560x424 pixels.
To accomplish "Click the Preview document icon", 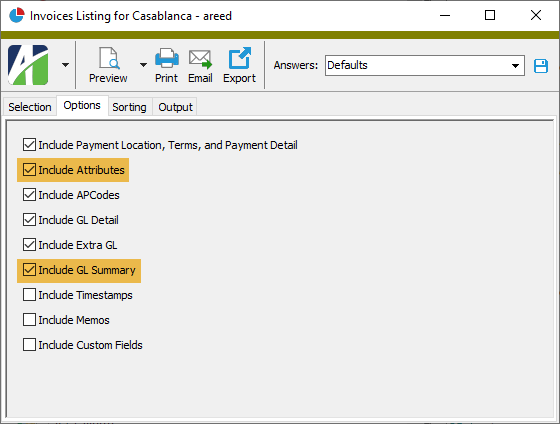I will pos(109,58).
